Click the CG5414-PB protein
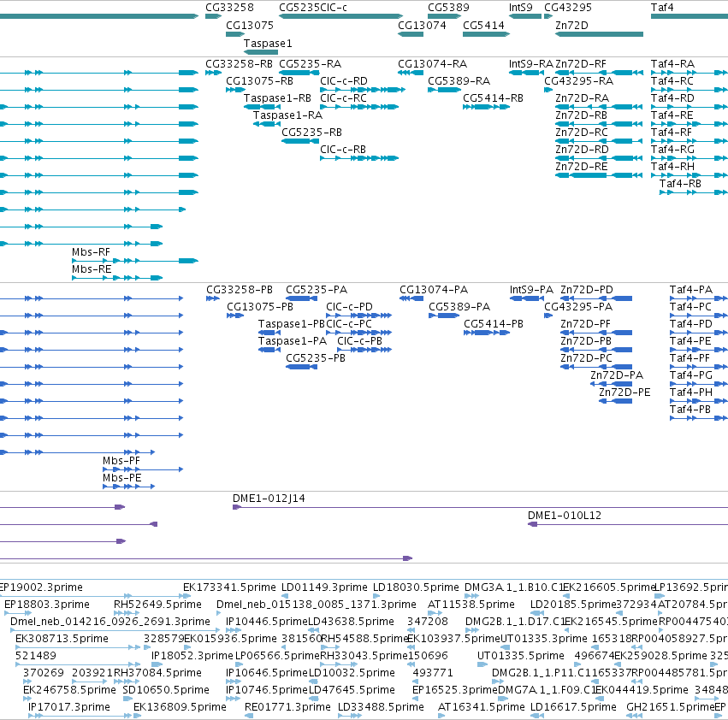The image size is (728, 720). [487, 333]
